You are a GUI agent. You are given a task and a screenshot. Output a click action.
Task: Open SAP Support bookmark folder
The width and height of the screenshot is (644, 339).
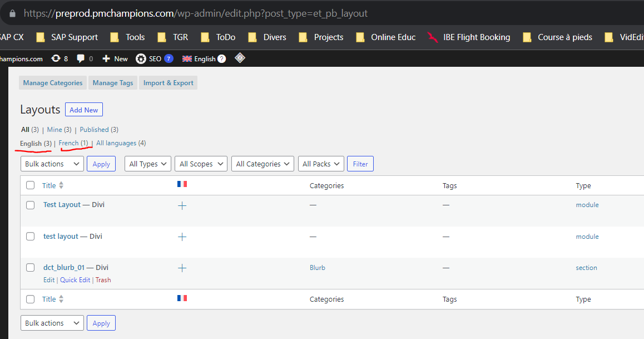(x=67, y=37)
